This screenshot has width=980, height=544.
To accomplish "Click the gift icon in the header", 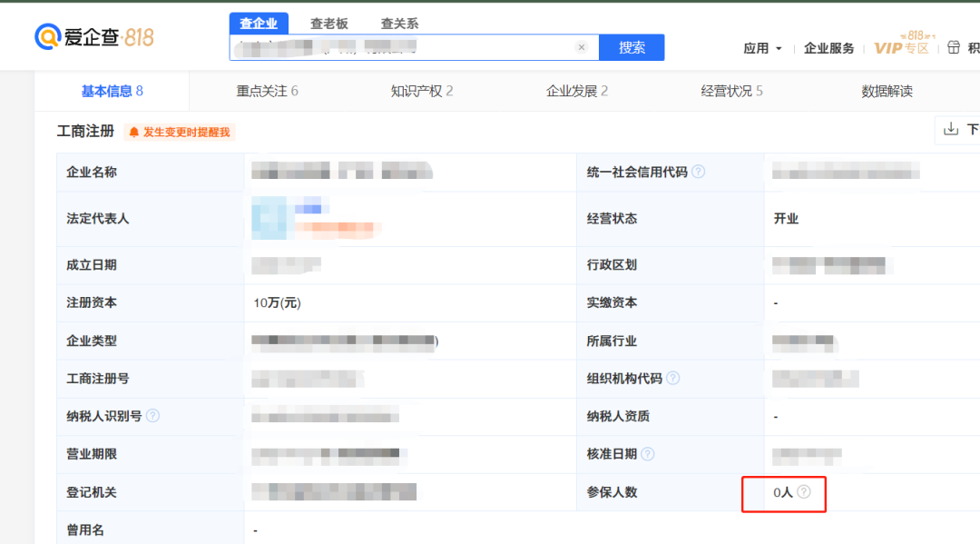I will pyautogui.click(x=953, y=47).
